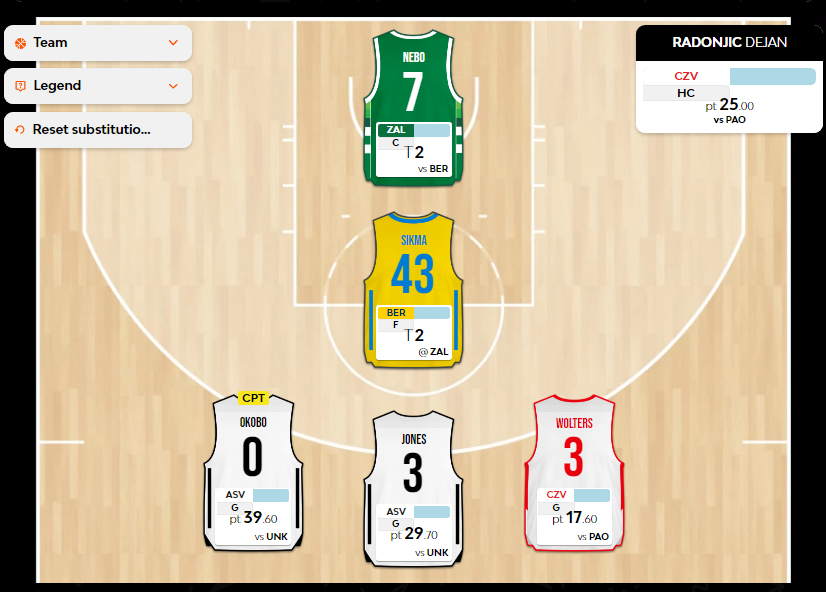Click Sikma's '@ ZAL' matchup text
Viewport: 826px width, 592px height.
(433, 352)
